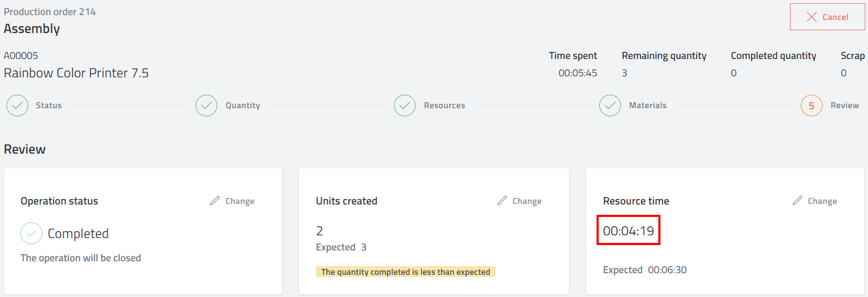Click the pencil icon in Units created
The image size is (868, 297).
point(502,201)
